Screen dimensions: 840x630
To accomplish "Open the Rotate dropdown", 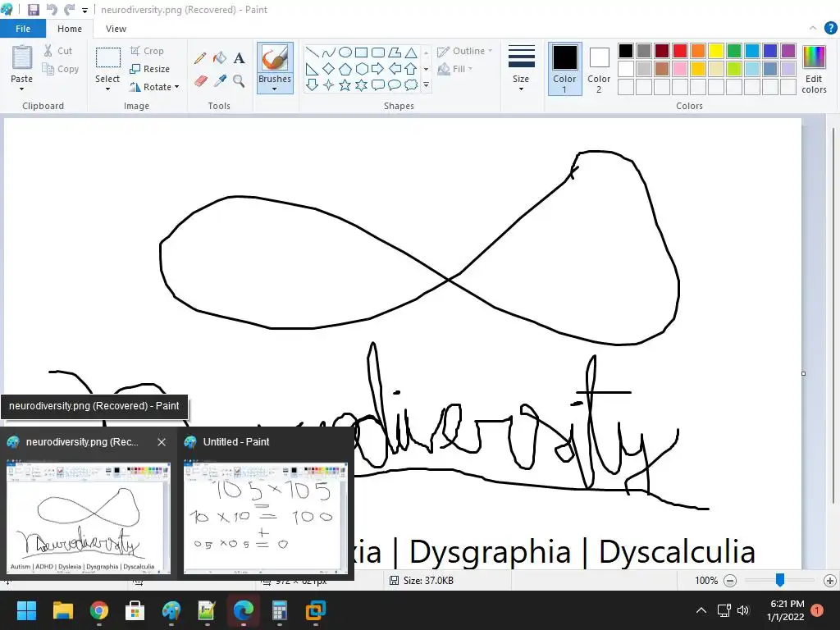I will [154, 87].
